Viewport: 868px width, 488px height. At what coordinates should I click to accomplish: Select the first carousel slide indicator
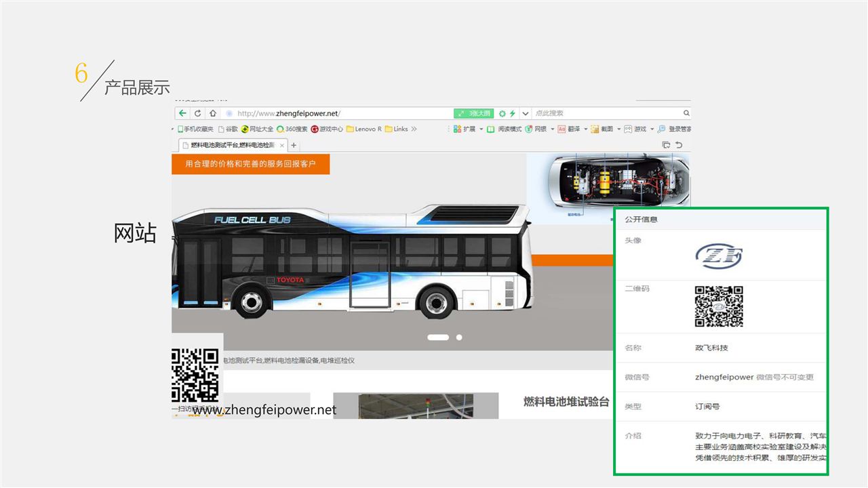click(x=438, y=337)
